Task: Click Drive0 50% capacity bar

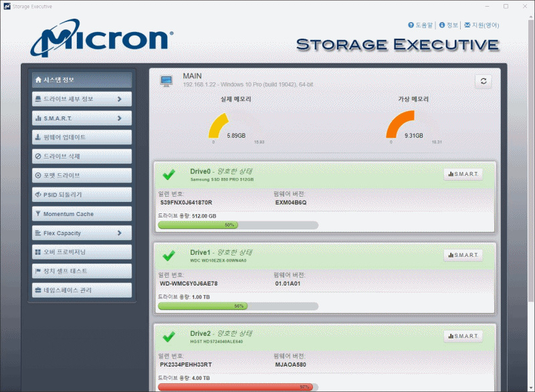Action: (x=238, y=225)
